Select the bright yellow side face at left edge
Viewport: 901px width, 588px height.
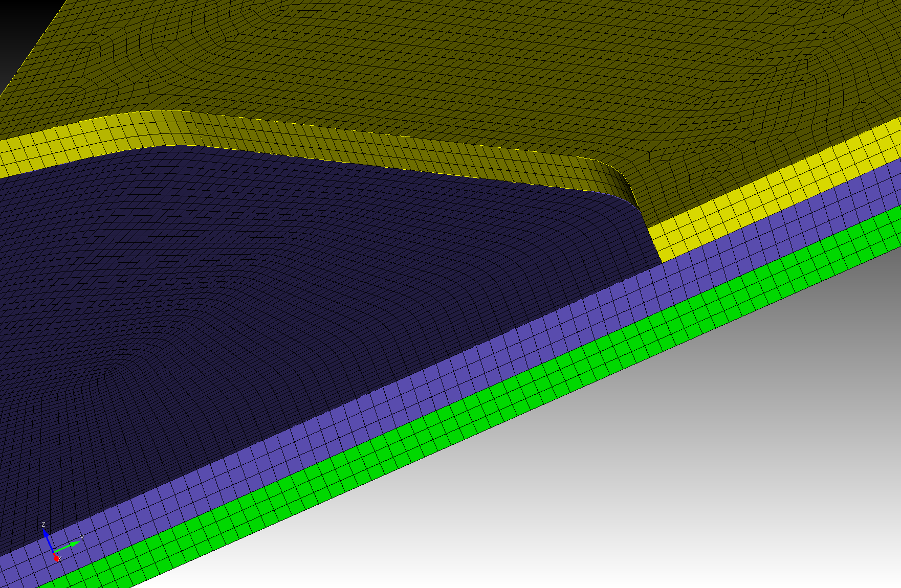click(51, 148)
